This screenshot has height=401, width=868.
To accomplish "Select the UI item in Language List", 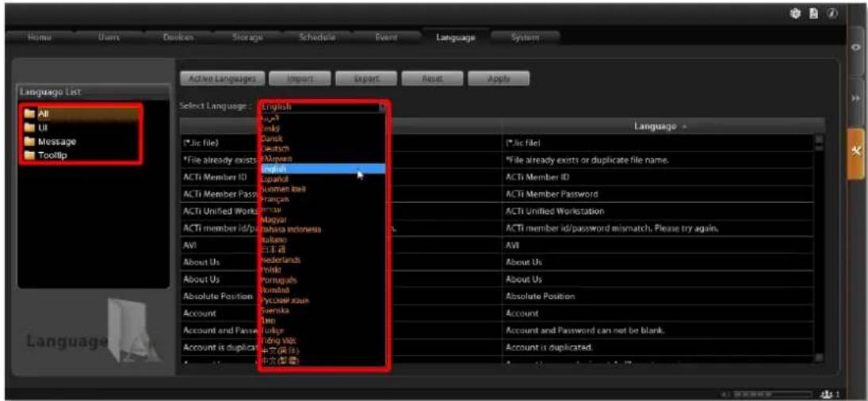I will pos(80,128).
